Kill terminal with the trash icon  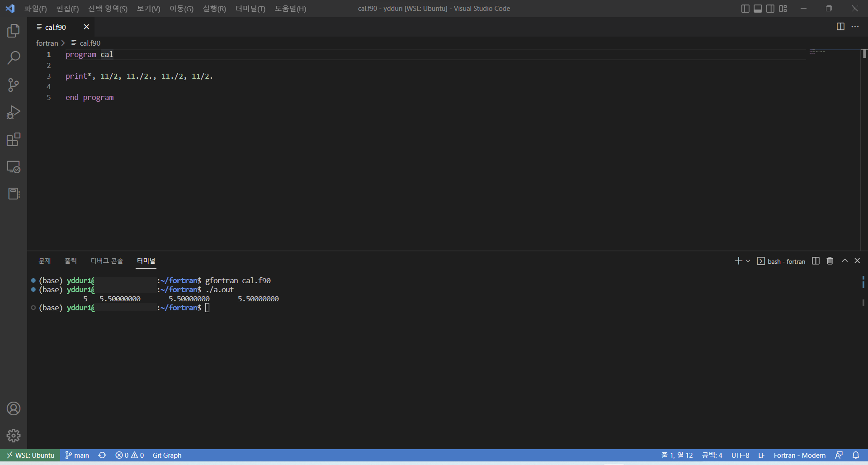[830, 261]
